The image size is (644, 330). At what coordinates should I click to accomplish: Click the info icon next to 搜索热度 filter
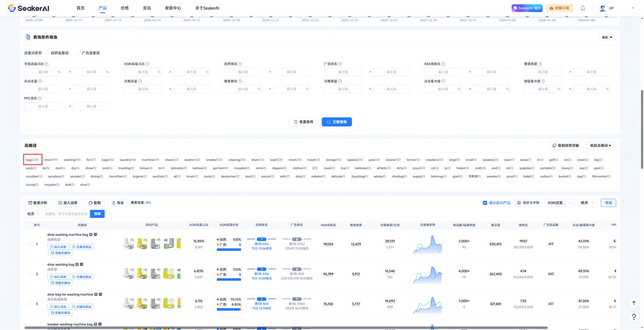coord(540,64)
